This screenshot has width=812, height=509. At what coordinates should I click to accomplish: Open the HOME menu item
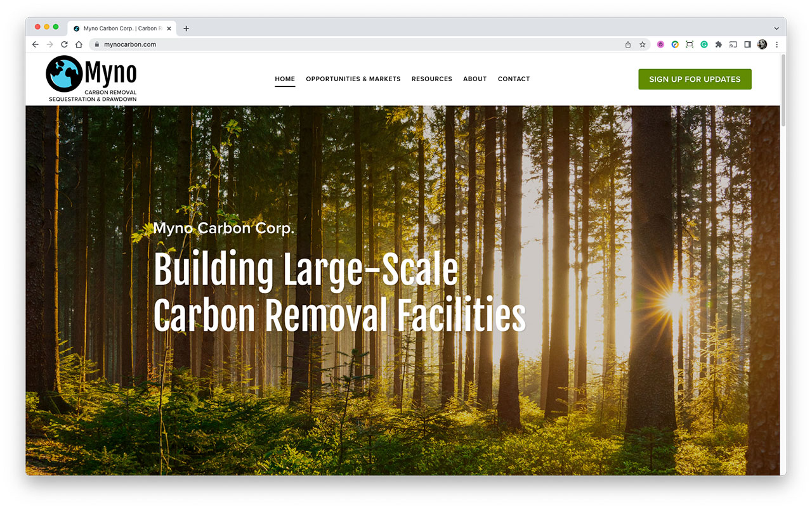(x=285, y=79)
